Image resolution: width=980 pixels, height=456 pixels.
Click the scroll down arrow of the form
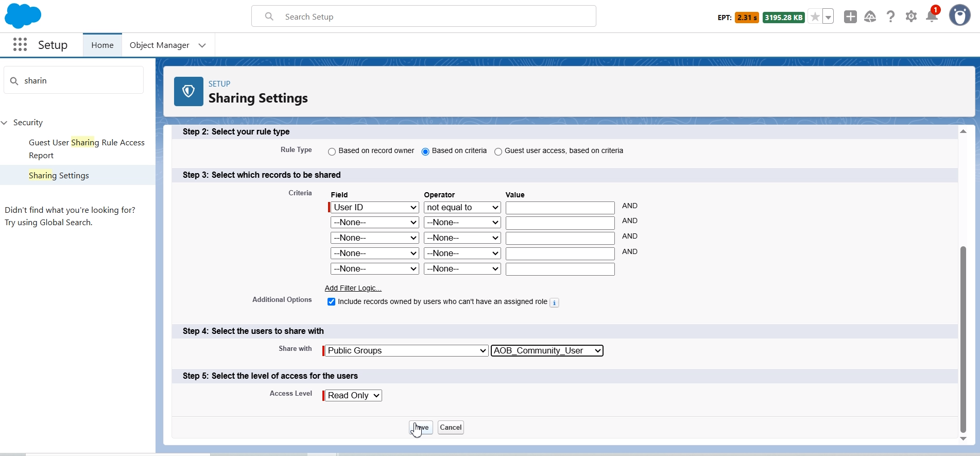[963, 439]
